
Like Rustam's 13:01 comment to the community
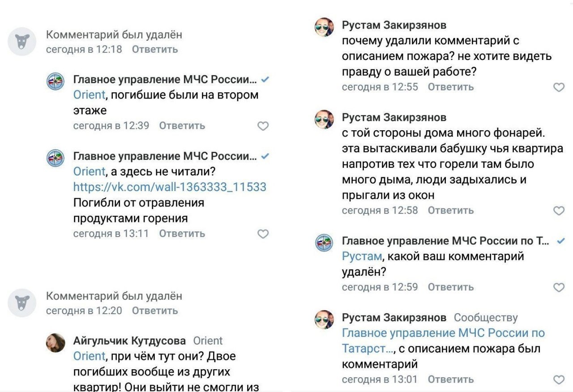click(x=559, y=380)
